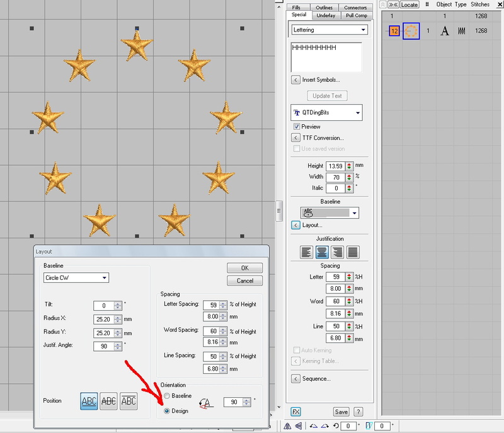Open the Circle CW baseline dropdown
Screen dimensions: 504x433
pos(76,277)
